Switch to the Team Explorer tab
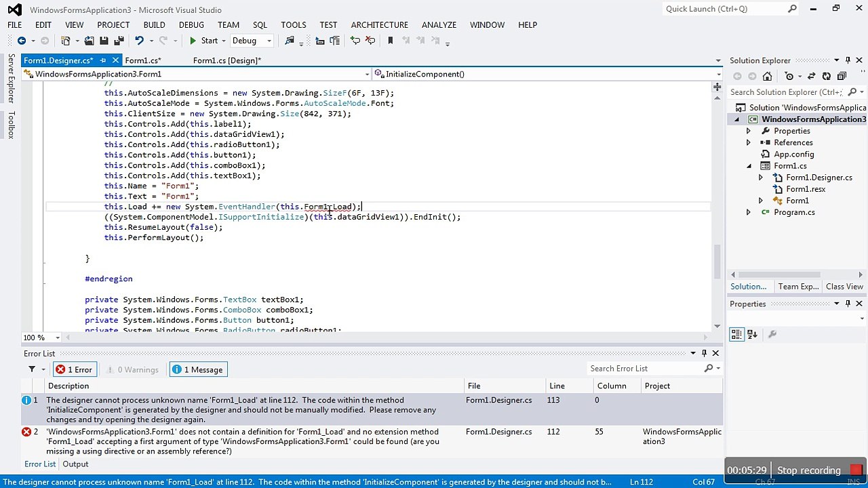This screenshot has width=868, height=488. click(798, 287)
